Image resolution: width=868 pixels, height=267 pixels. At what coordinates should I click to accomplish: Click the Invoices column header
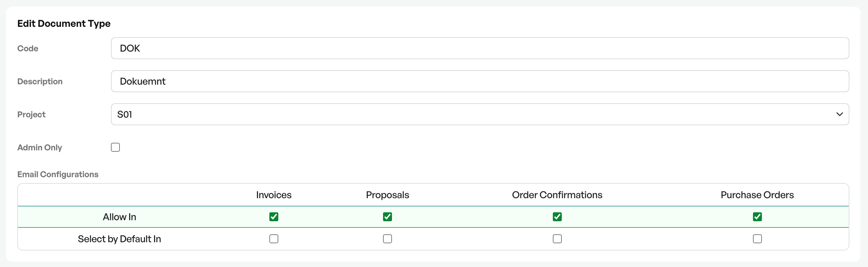(274, 195)
